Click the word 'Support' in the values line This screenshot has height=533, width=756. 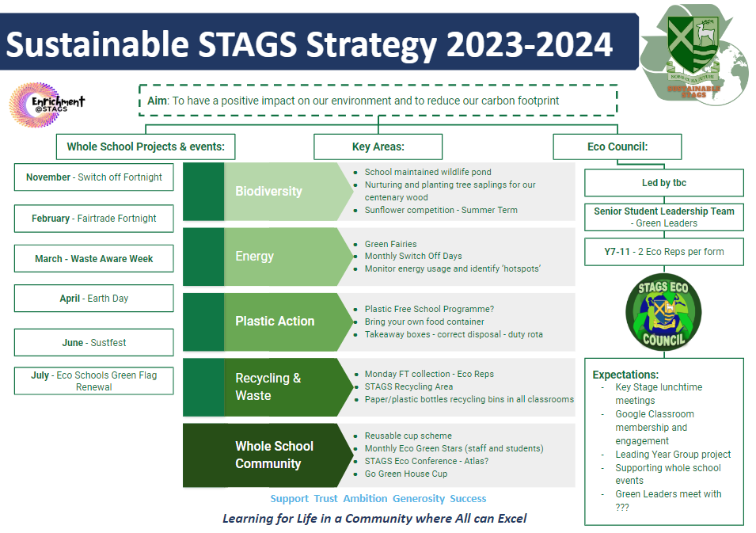click(x=289, y=498)
